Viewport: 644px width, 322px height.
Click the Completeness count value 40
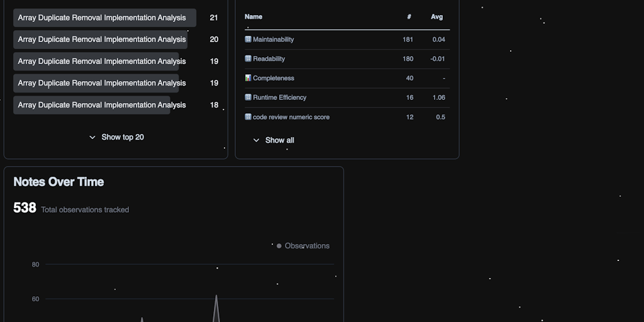pos(409,78)
